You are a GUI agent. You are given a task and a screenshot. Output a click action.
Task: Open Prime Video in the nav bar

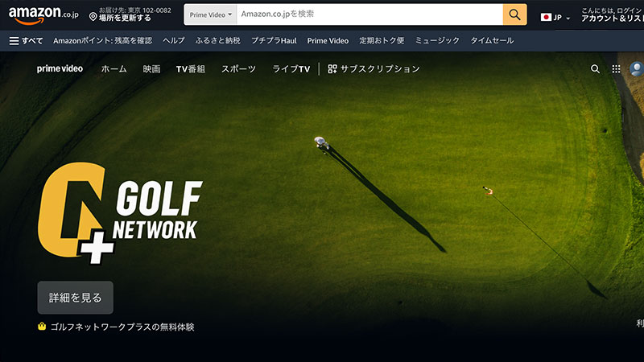pos(328,41)
